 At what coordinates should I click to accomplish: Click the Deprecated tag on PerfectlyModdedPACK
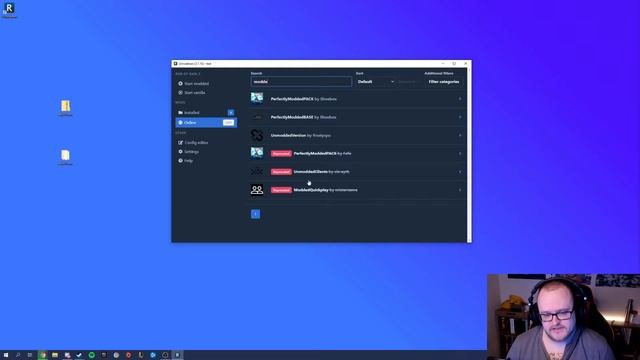tap(281, 154)
